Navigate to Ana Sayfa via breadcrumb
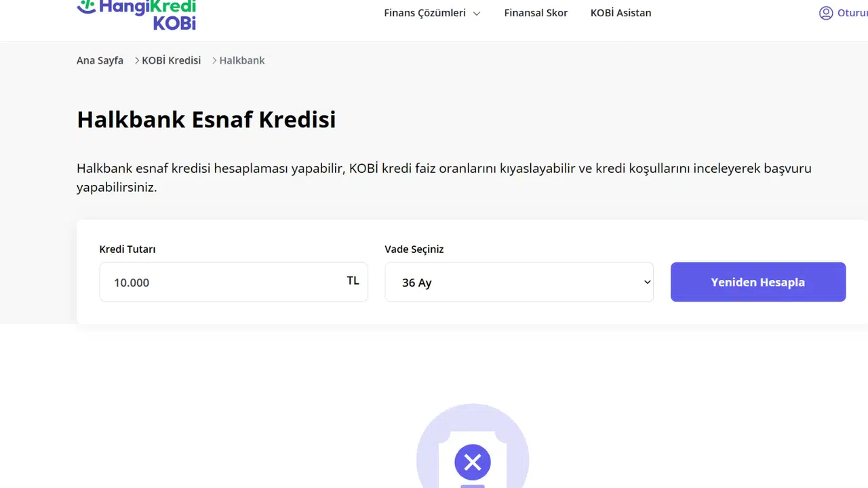Screen dimensions: 868x488 click(100, 60)
